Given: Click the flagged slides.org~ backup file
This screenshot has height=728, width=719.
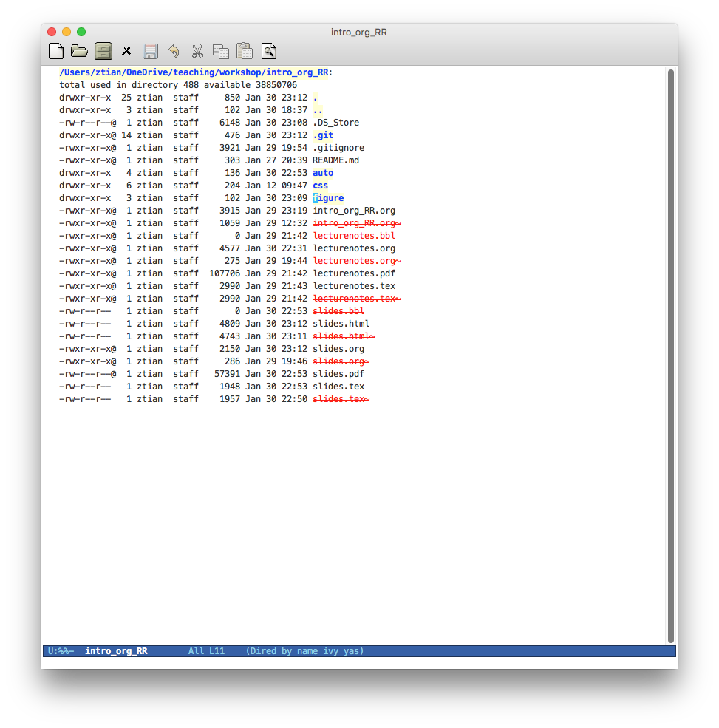Looking at the screenshot, I should (x=341, y=361).
